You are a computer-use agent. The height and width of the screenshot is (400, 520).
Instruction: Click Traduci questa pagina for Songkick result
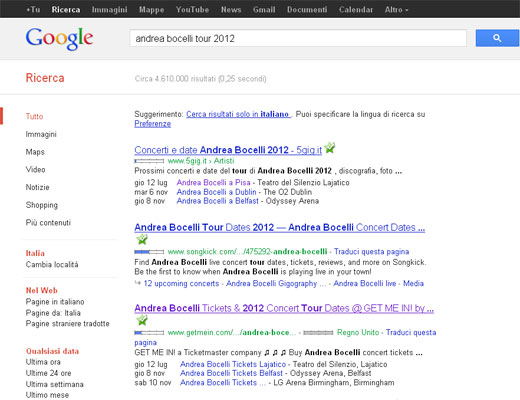click(x=372, y=252)
